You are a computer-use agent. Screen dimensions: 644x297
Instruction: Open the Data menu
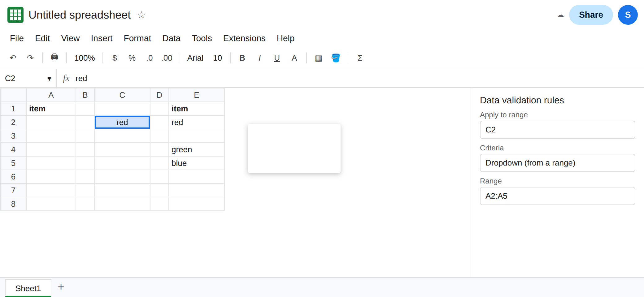171,38
